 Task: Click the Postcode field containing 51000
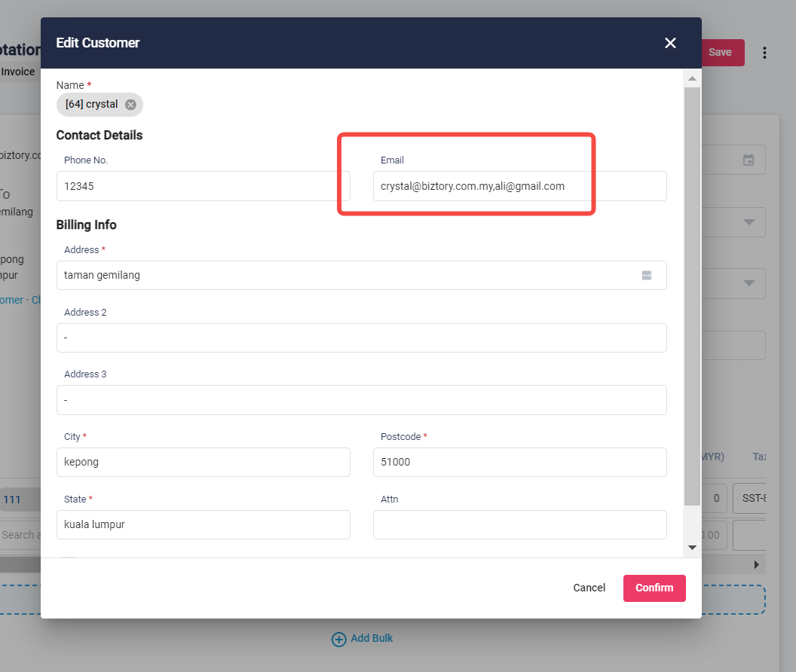[520, 463]
